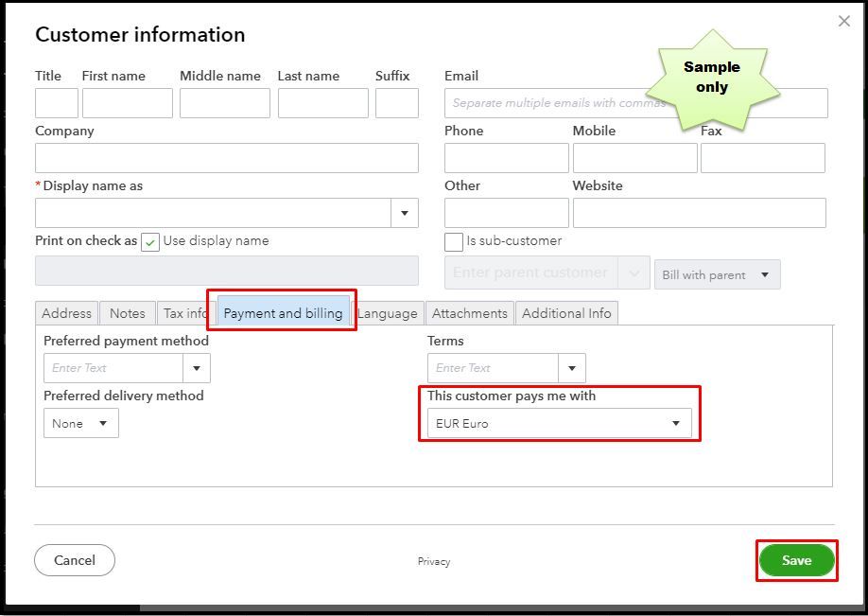Click the green Save button

796,560
